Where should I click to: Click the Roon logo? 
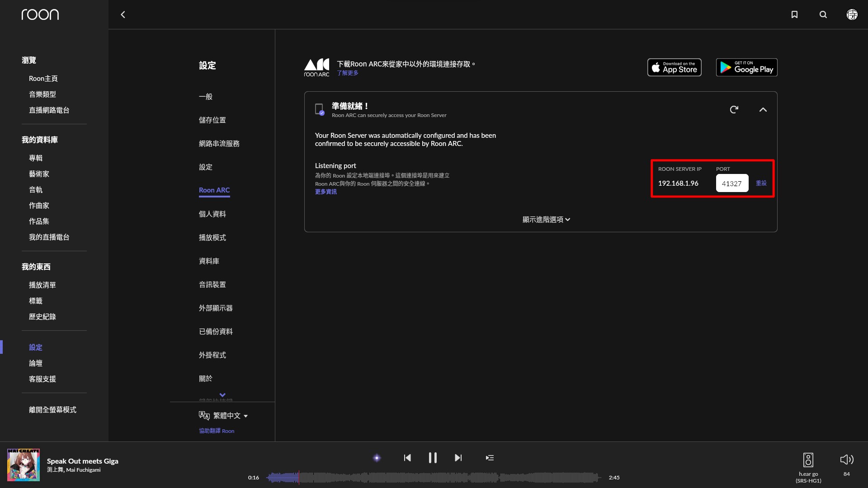click(40, 14)
